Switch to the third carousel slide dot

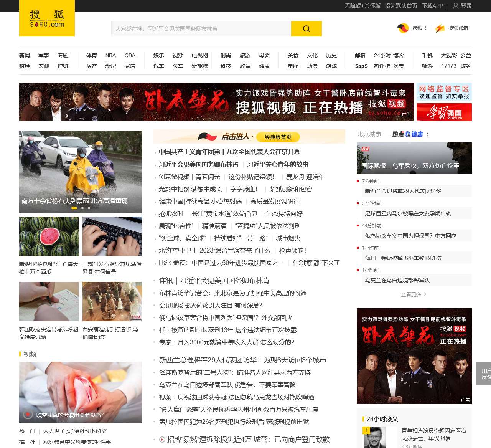(89, 208)
